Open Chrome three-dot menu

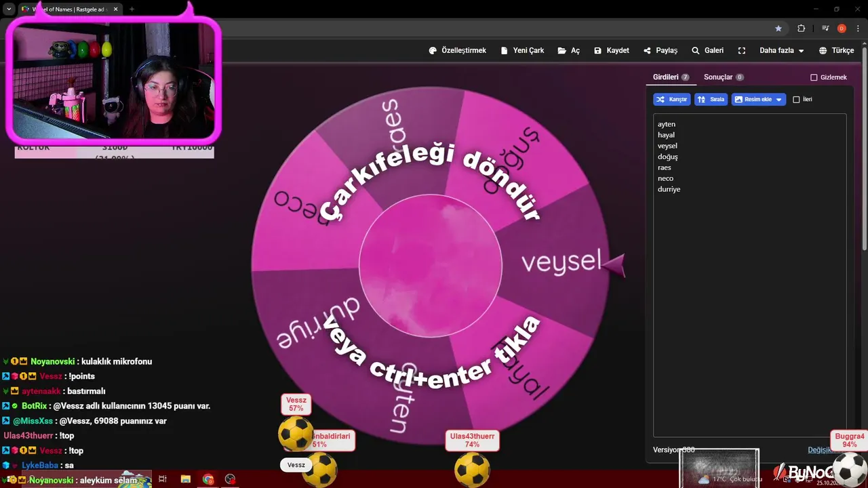click(x=858, y=28)
